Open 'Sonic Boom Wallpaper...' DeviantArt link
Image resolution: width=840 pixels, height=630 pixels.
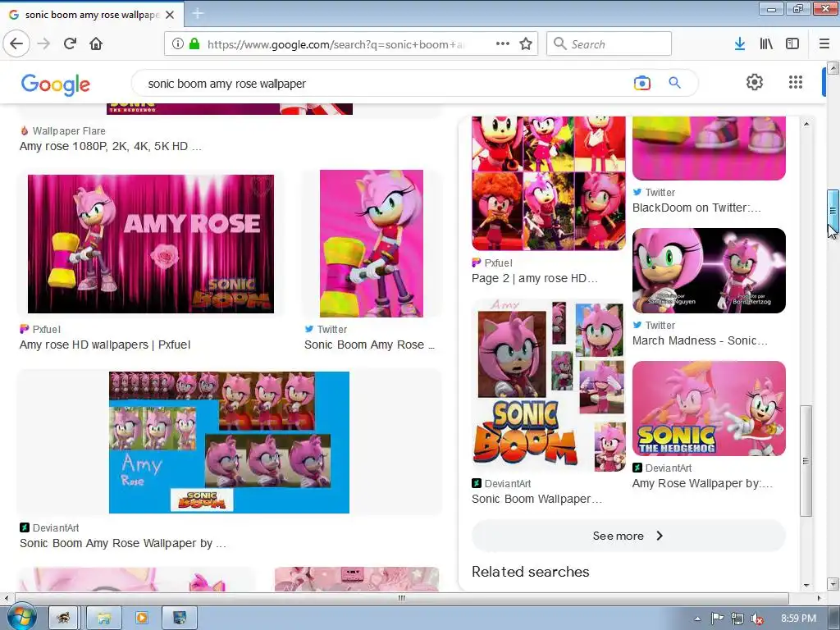[x=536, y=499]
